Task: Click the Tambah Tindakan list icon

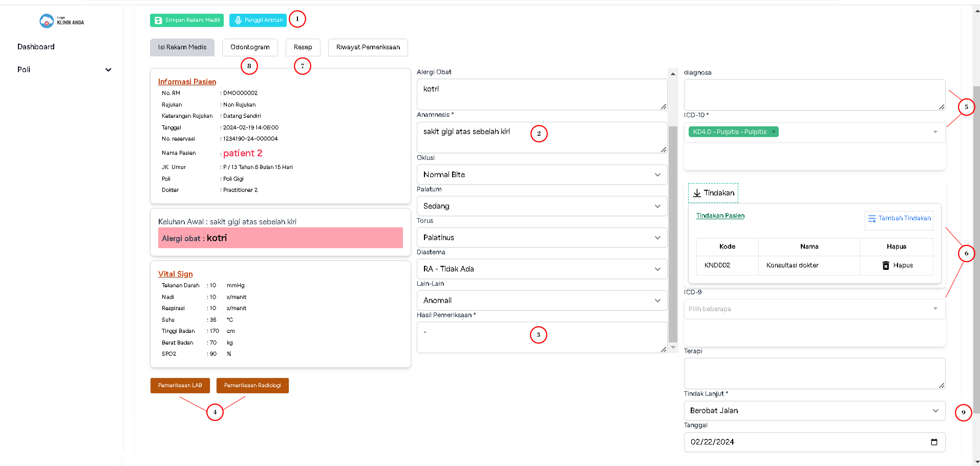Action: pos(871,219)
